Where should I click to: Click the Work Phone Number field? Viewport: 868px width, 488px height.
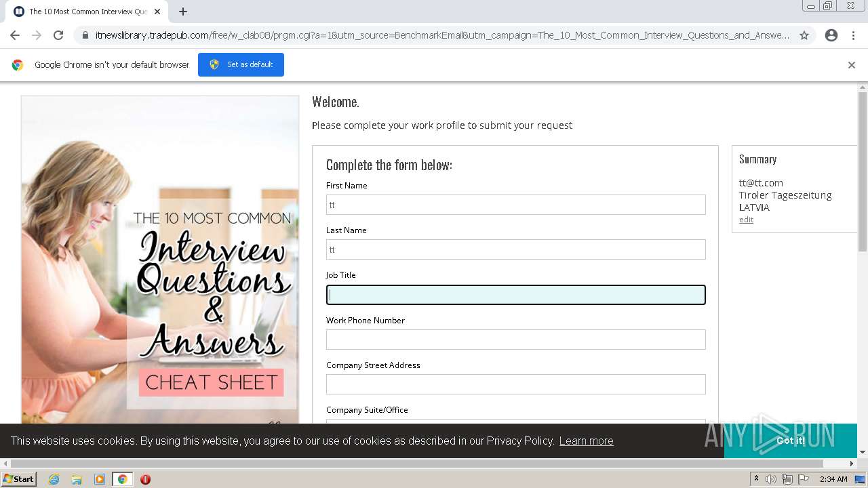click(x=515, y=340)
